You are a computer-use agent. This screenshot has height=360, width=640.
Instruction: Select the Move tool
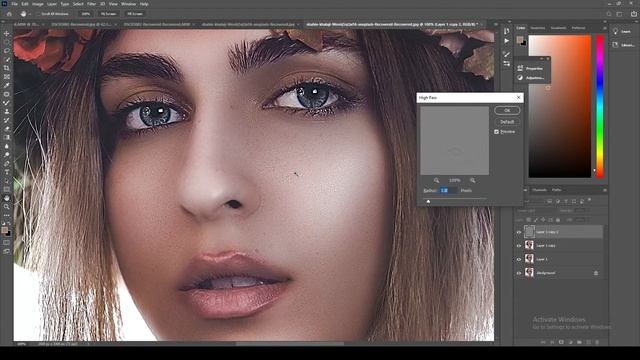click(x=7, y=33)
